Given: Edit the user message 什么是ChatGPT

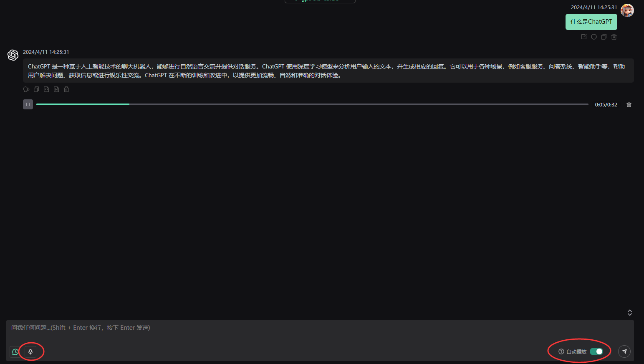Looking at the screenshot, I should coord(584,37).
